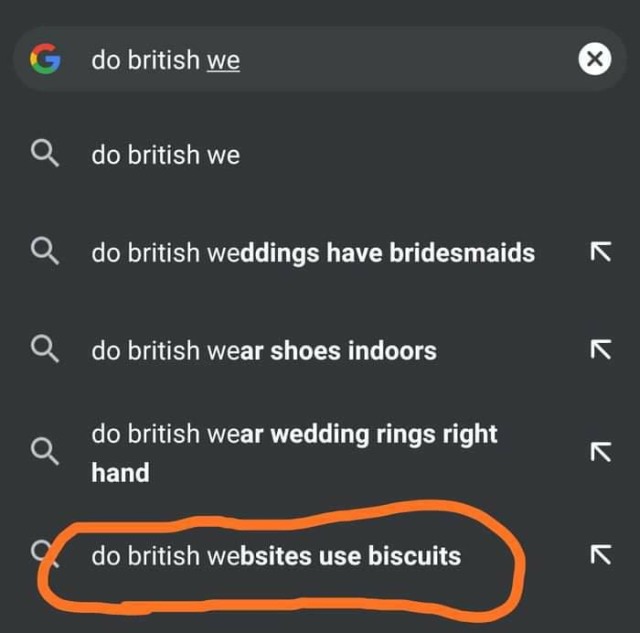Choose 'do british wear shoes indoors' suggestion
Image resolution: width=640 pixels, height=633 pixels.
tap(264, 351)
